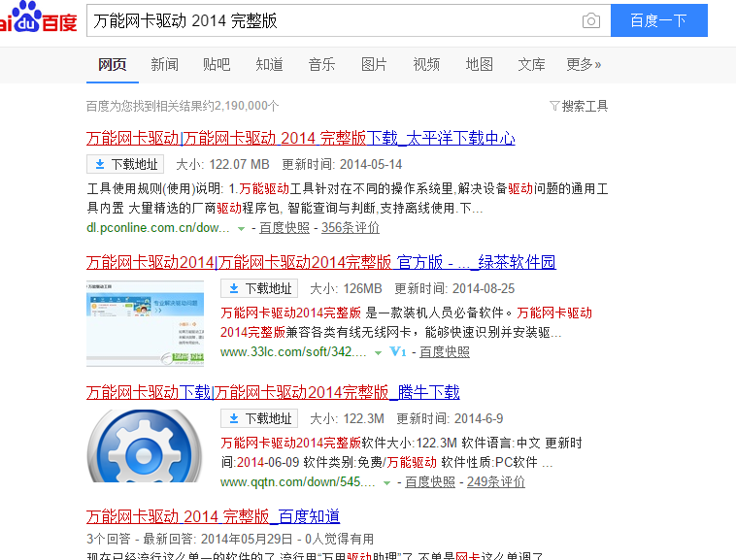This screenshot has width=736, height=560.
Task: Switch to the 贴吧 tab
Action: point(217,64)
